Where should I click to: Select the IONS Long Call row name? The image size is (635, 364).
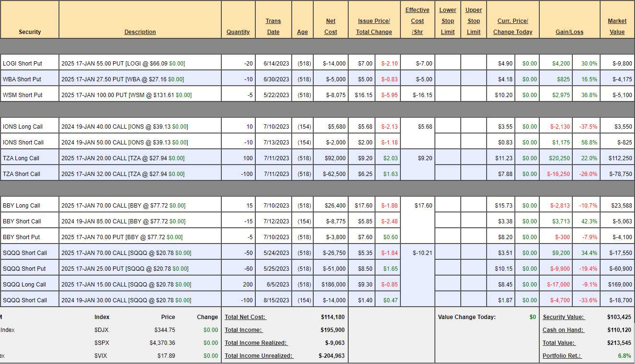23,127
